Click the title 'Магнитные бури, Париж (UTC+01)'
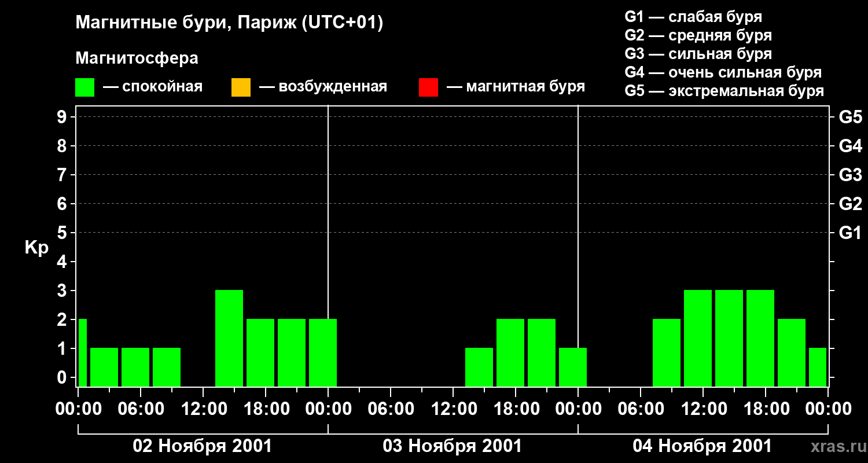868x463 pixels. click(230, 23)
